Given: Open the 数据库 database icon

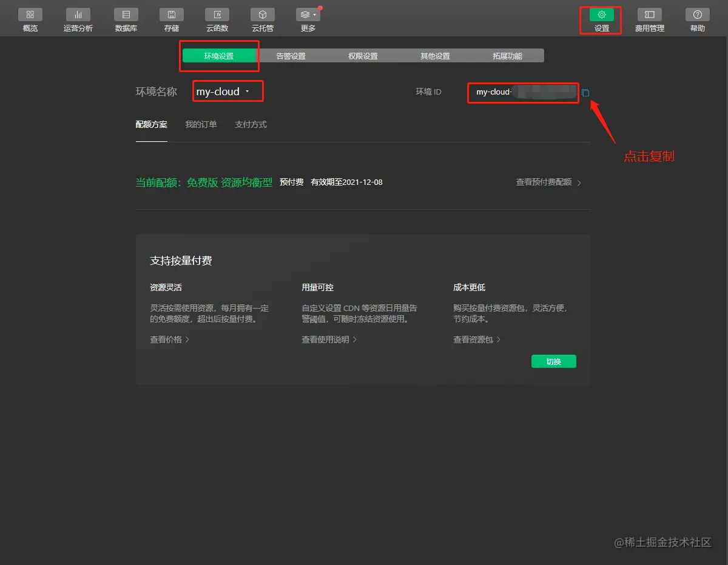Looking at the screenshot, I should [126, 15].
